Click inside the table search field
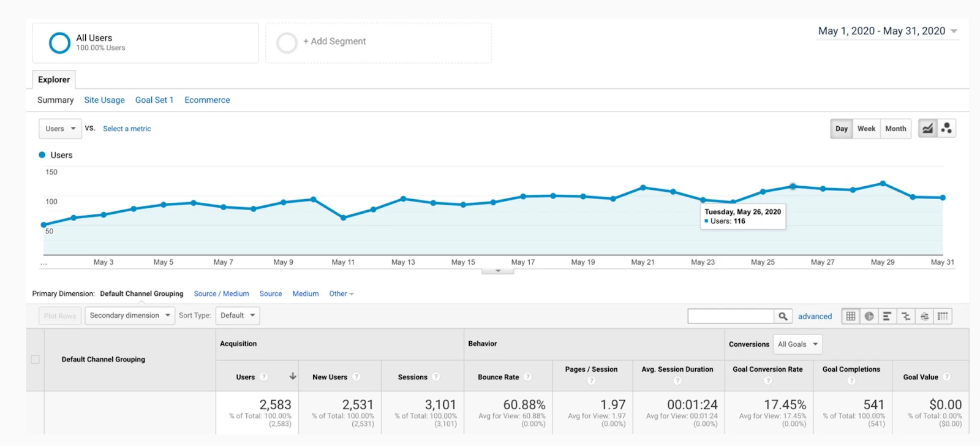The width and height of the screenshot is (980, 446). (x=731, y=316)
